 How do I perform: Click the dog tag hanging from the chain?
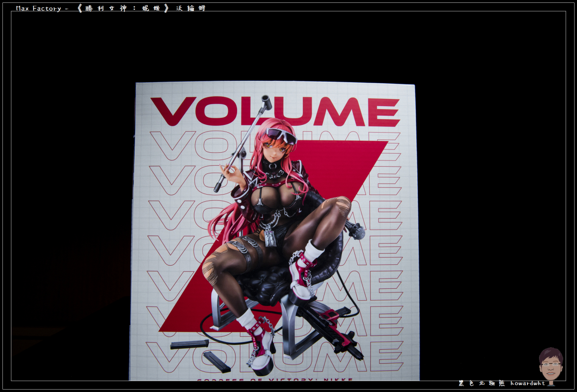point(270,237)
